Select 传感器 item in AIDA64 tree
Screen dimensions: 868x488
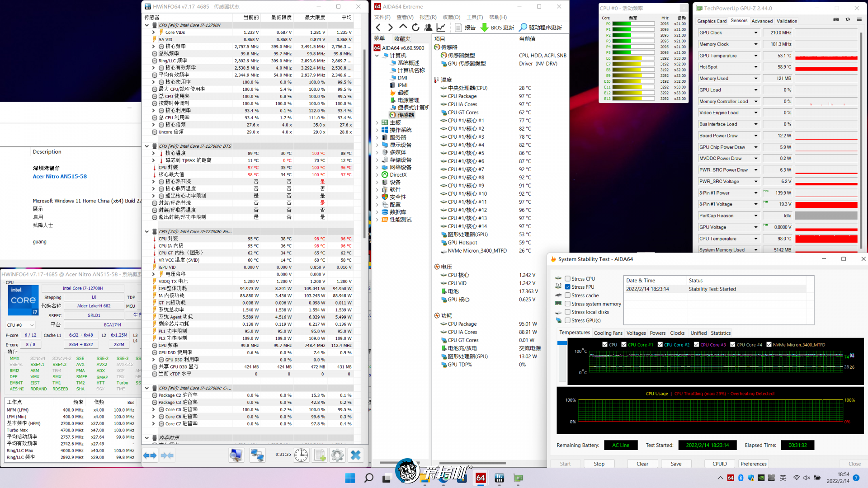click(401, 115)
